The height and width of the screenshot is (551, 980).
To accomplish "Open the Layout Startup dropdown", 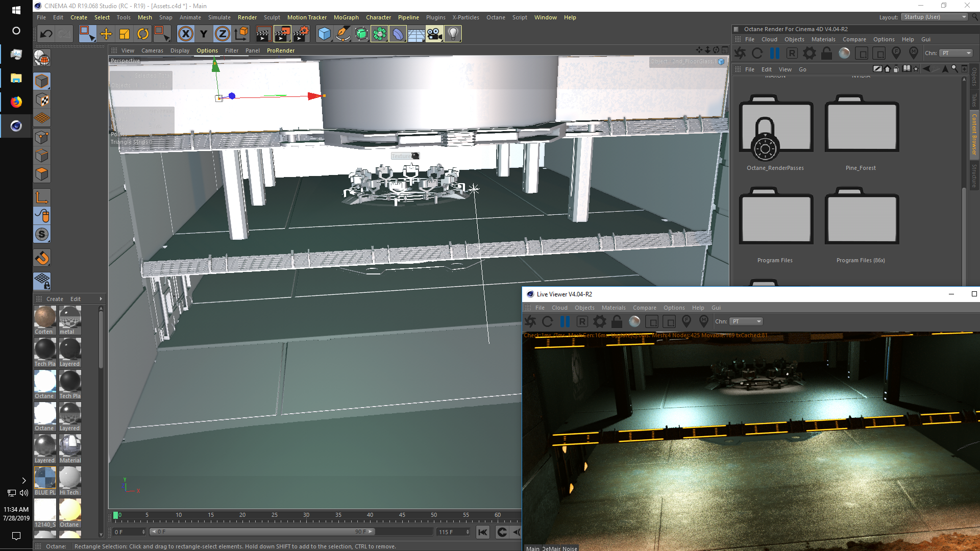I will pyautogui.click(x=935, y=17).
